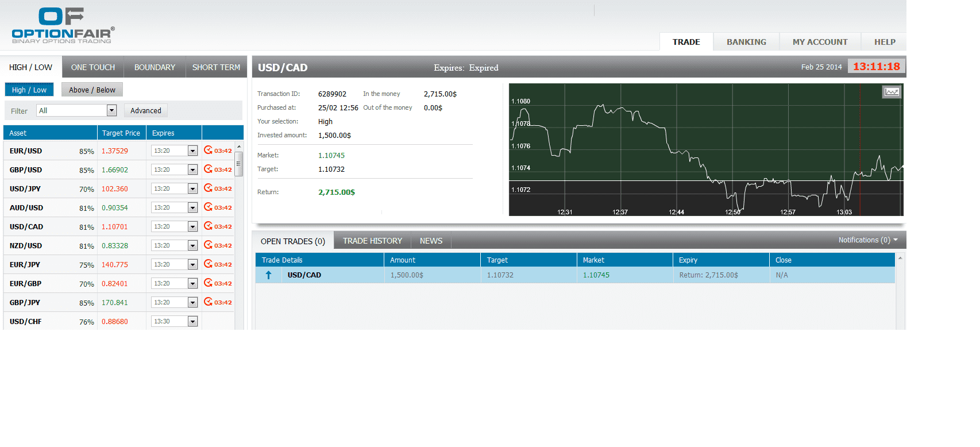Expand the EUR/USD expiry time dropdown
Image resolution: width=980 pixels, height=447 pixels.
click(192, 151)
